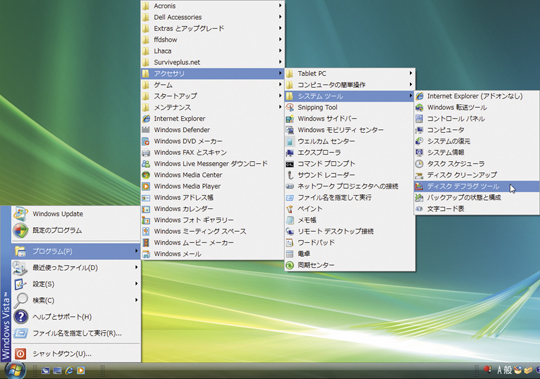Viewport: 540px width, 379px height.
Task: Open the Acronis folder
Action: tap(212, 6)
